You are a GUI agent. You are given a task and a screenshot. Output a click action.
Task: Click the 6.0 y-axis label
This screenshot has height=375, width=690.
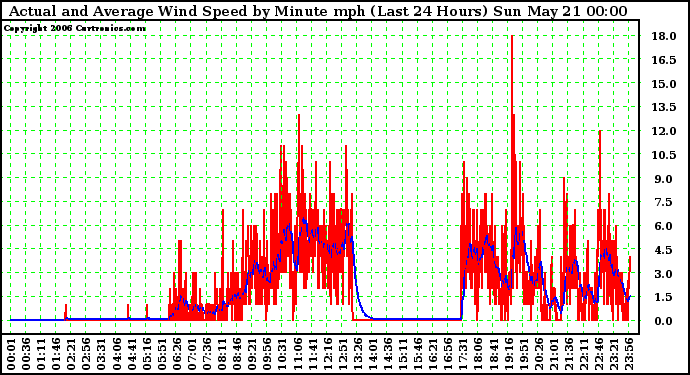coord(664,226)
